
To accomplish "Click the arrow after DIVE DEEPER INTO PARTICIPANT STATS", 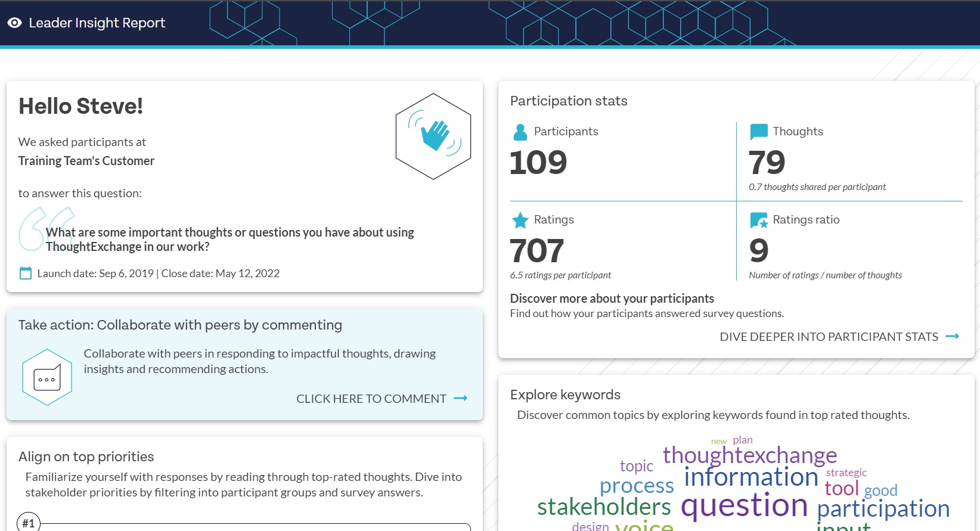I will [x=953, y=336].
